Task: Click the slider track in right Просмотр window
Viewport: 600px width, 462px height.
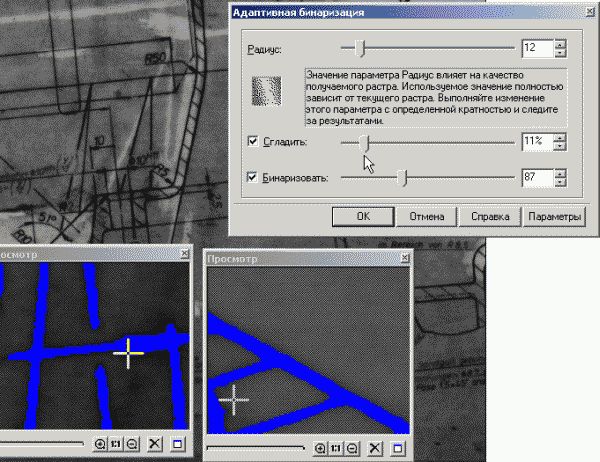Action: click(x=256, y=447)
